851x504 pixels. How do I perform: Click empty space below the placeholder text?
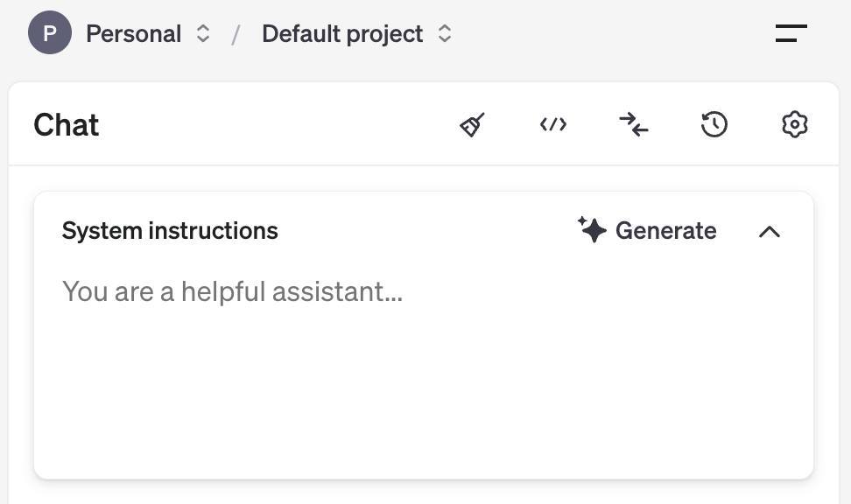pos(420,394)
